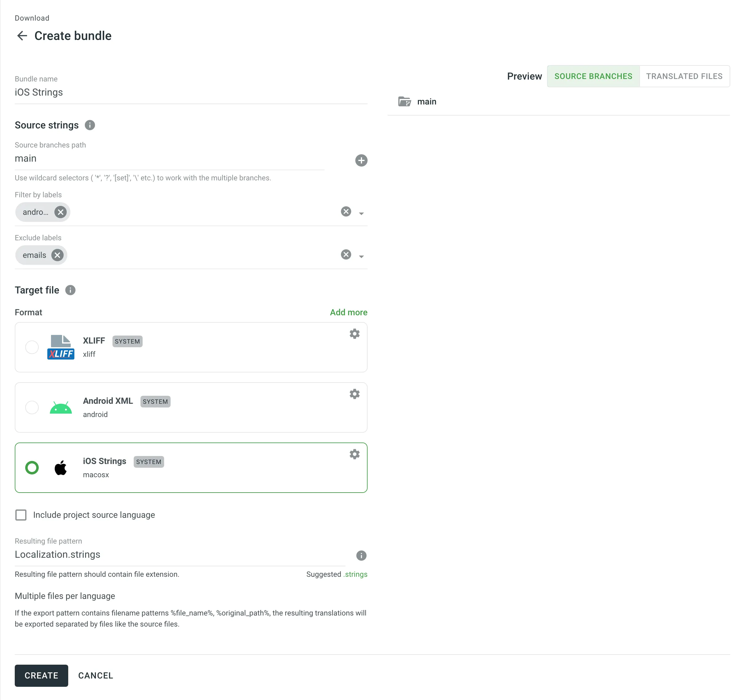Add another source branches path
745x700 pixels.
click(x=361, y=160)
